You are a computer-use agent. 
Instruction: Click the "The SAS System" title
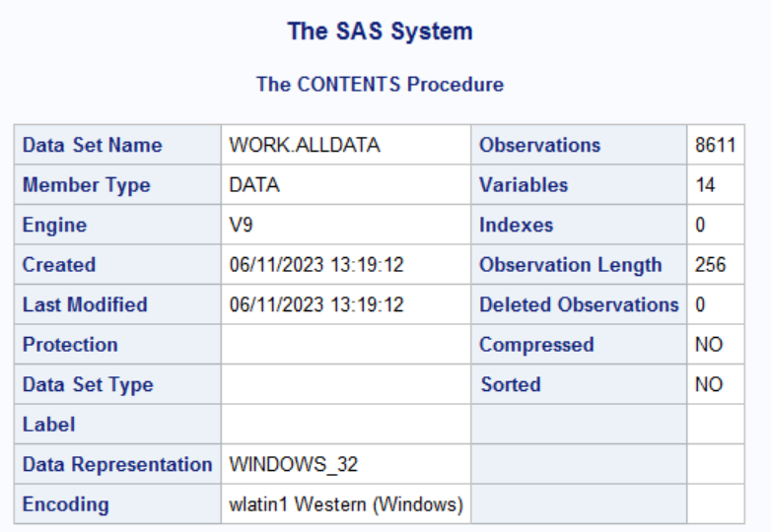[380, 32]
